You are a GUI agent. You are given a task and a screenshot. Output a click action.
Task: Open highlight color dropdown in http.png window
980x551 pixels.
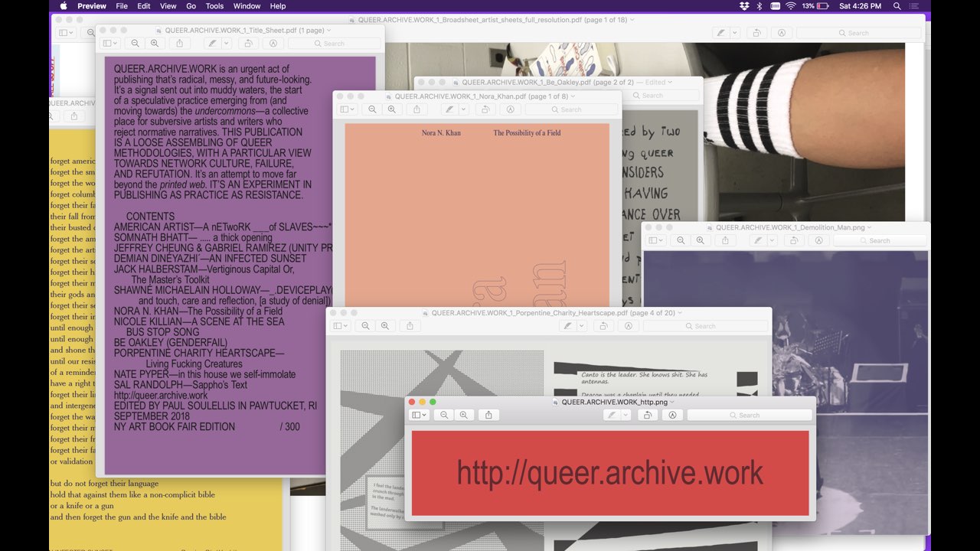point(626,415)
